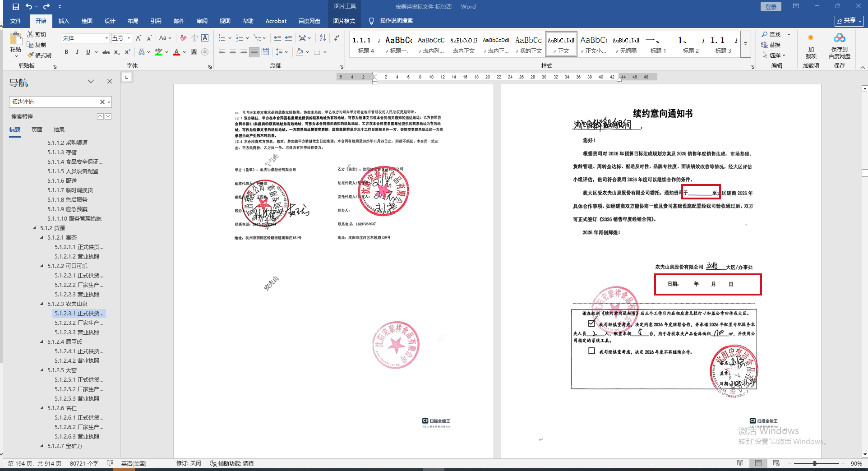
Task: Click the Cut scissors command
Action: (37, 34)
